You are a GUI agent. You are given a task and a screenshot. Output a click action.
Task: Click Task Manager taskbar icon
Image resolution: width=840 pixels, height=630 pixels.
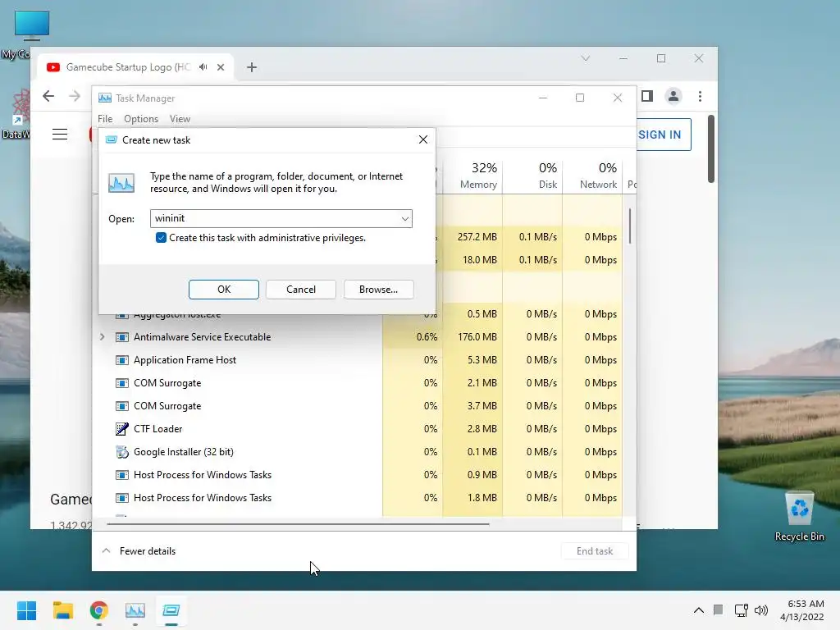pyautogui.click(x=135, y=610)
